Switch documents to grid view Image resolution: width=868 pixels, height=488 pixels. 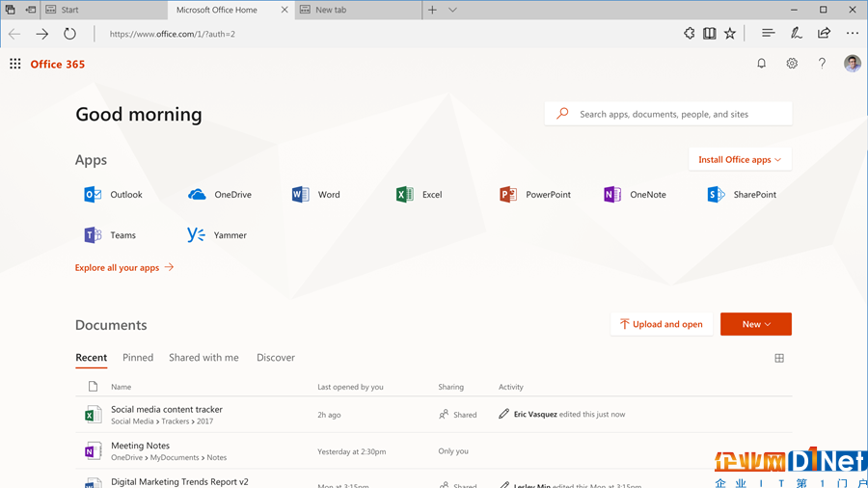pos(779,359)
